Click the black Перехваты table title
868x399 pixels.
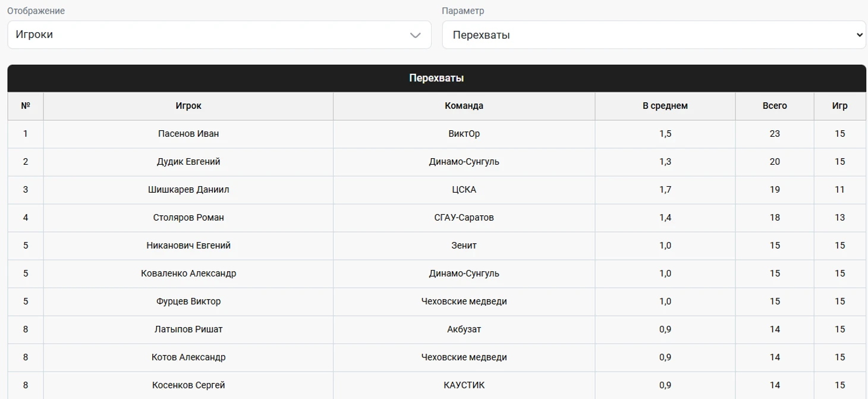pos(436,78)
